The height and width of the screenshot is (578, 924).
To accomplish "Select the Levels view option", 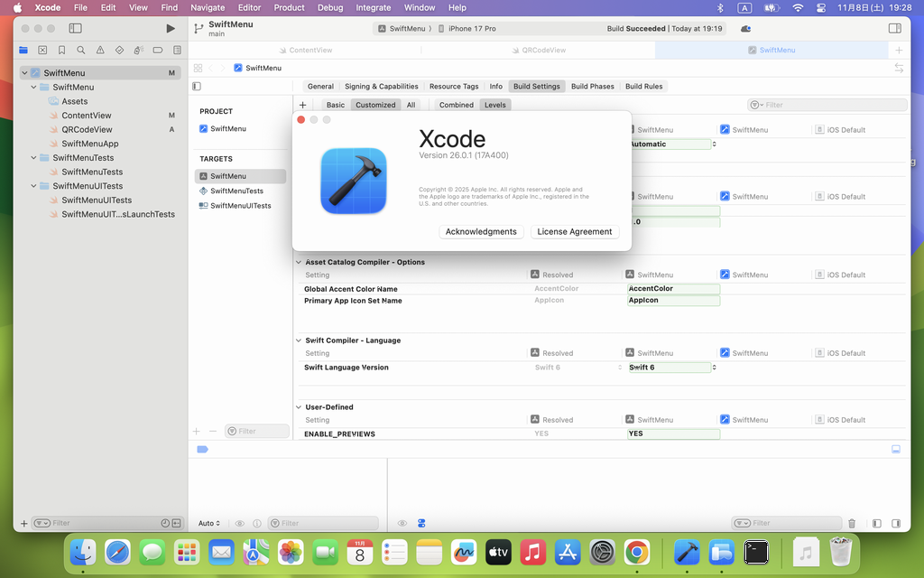I will point(495,105).
